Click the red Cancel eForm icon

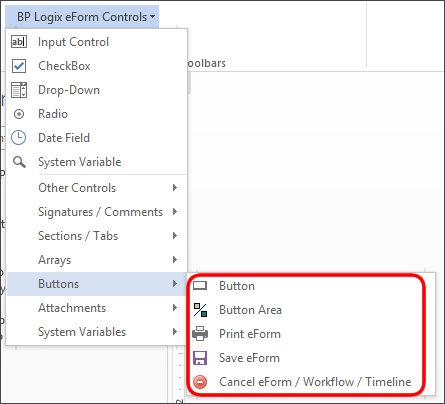point(200,382)
